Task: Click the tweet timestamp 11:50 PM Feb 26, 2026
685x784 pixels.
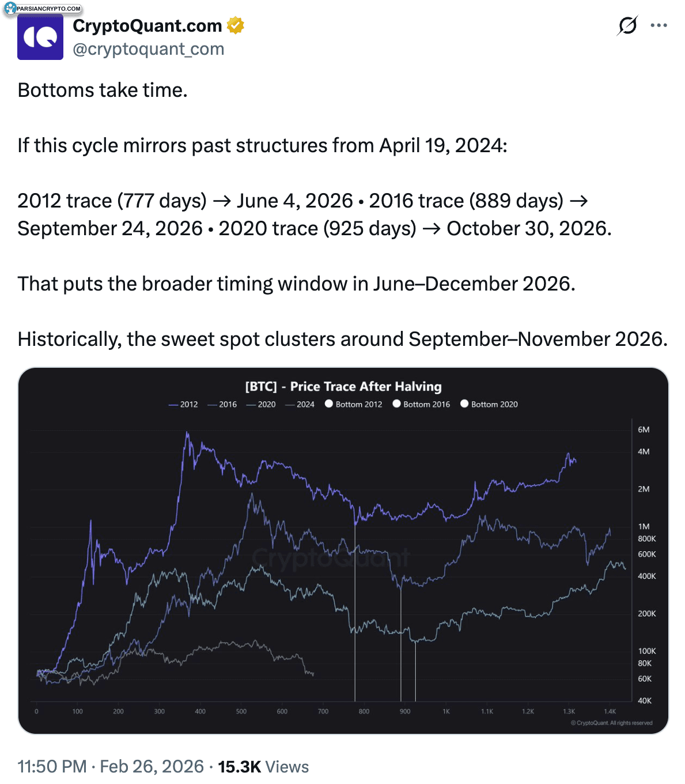Action: click(111, 767)
